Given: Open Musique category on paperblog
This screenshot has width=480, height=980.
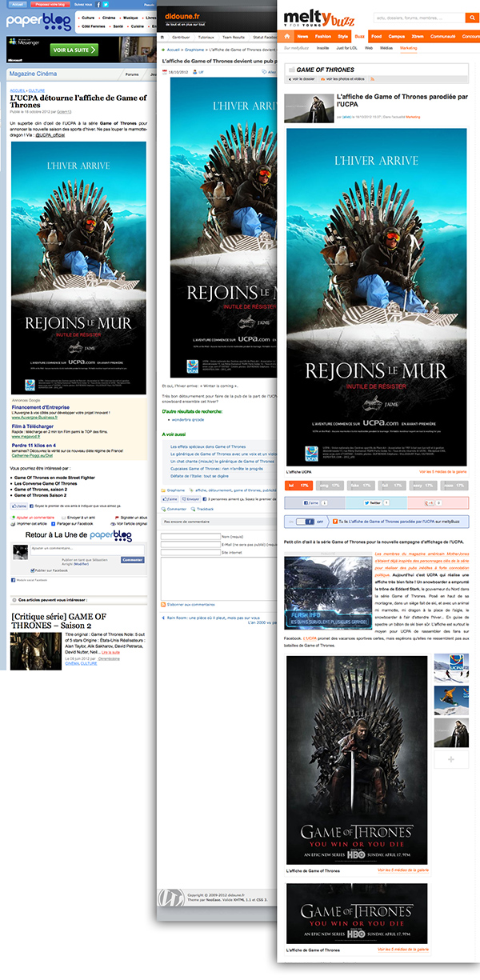Looking at the screenshot, I should [x=131, y=16].
